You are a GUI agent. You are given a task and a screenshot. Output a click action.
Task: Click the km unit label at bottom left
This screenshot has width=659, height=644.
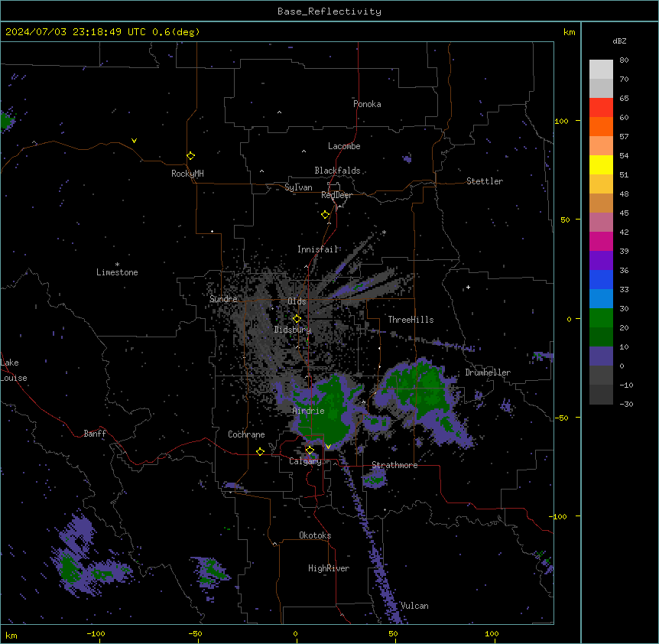point(11,636)
